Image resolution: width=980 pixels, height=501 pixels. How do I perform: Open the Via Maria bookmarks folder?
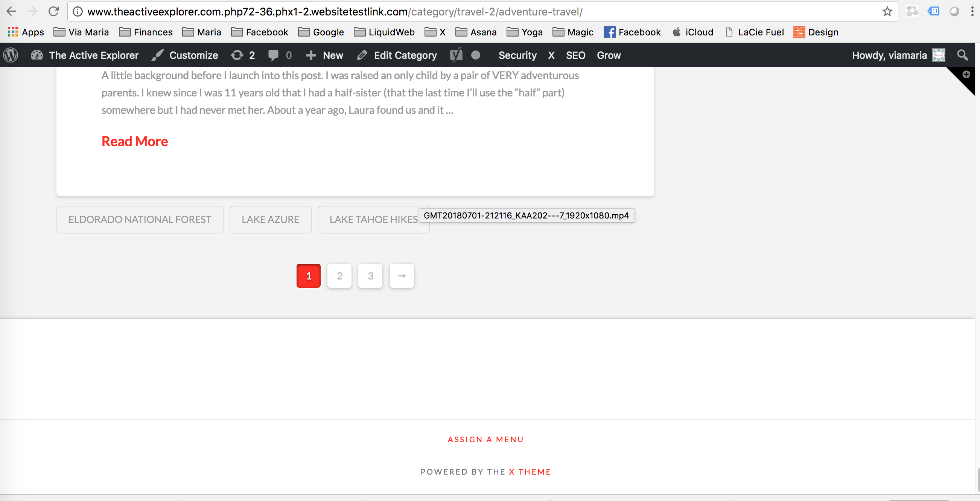[81, 32]
